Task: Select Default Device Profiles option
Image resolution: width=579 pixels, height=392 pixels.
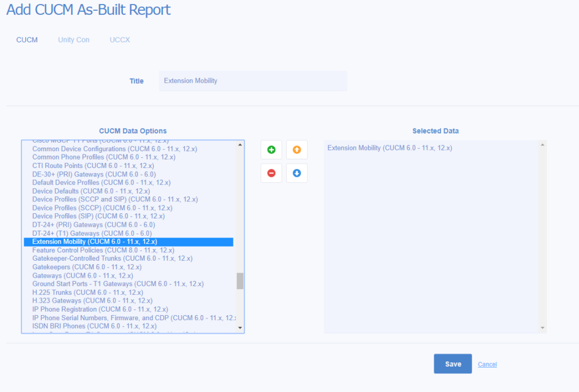Action: pyautogui.click(x=128, y=183)
